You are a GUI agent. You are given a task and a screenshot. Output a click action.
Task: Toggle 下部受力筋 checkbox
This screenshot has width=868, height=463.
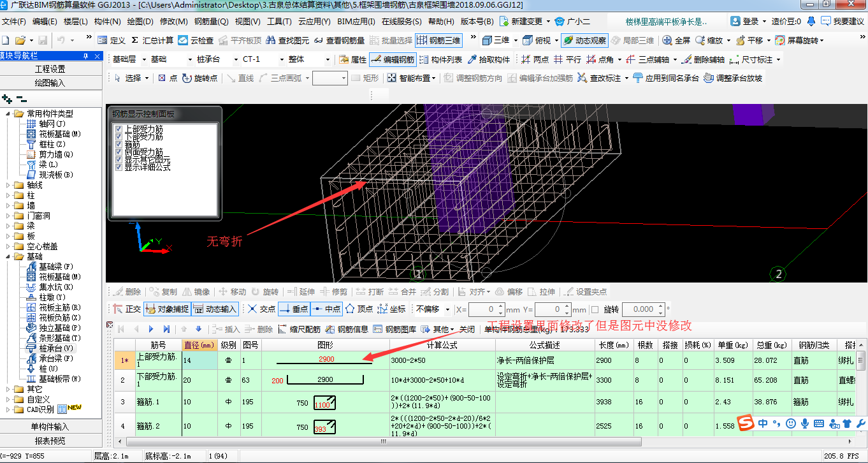(x=119, y=136)
